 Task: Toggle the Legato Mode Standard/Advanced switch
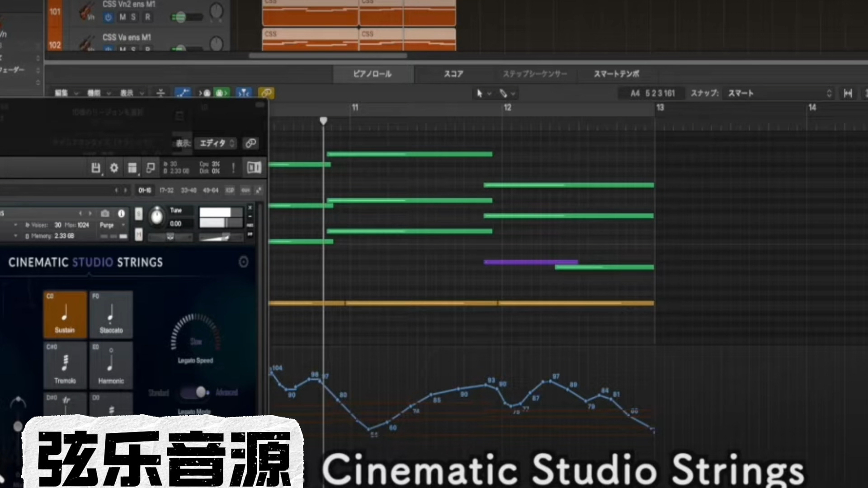click(x=195, y=392)
